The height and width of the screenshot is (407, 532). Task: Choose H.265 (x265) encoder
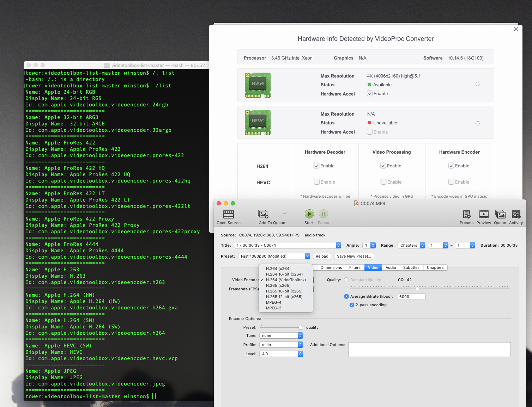click(286, 285)
